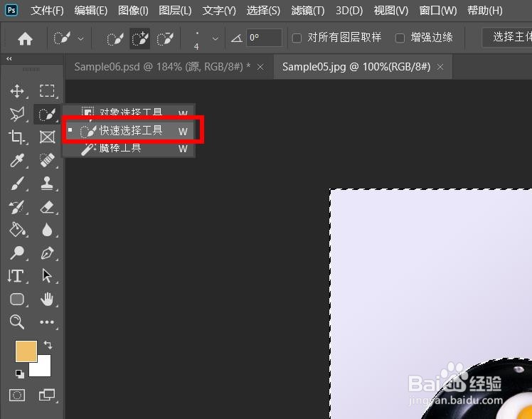Open the 窗口(W) menu

coord(437,11)
